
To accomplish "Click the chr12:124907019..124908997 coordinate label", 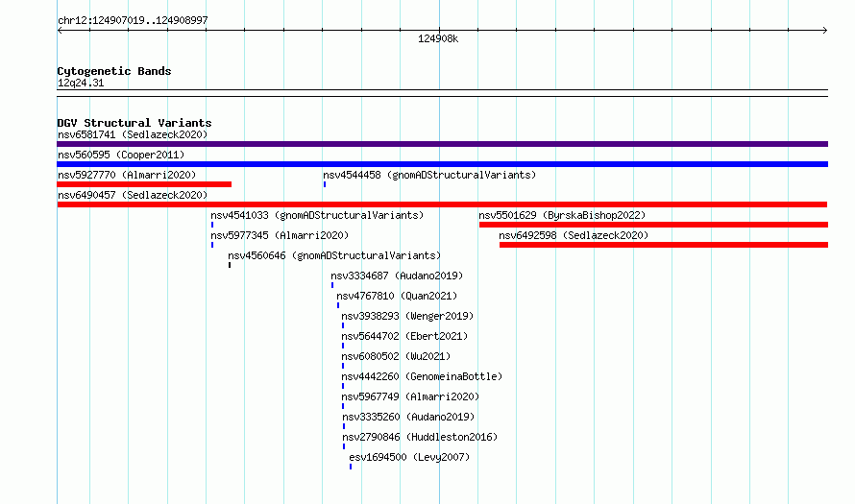I will [x=133, y=20].
